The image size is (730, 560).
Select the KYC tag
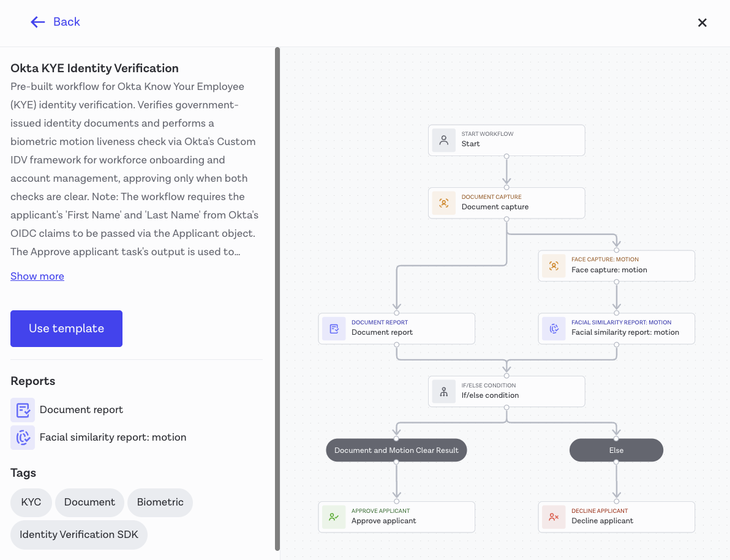(31, 502)
